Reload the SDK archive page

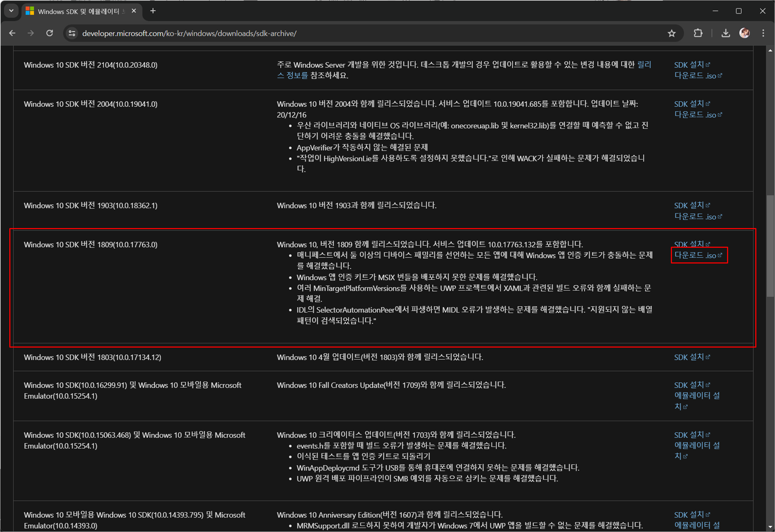(x=50, y=33)
